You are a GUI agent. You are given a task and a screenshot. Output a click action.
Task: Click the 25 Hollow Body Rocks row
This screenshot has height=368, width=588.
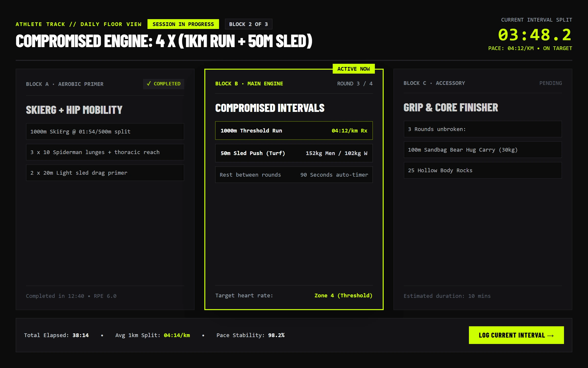483,170
